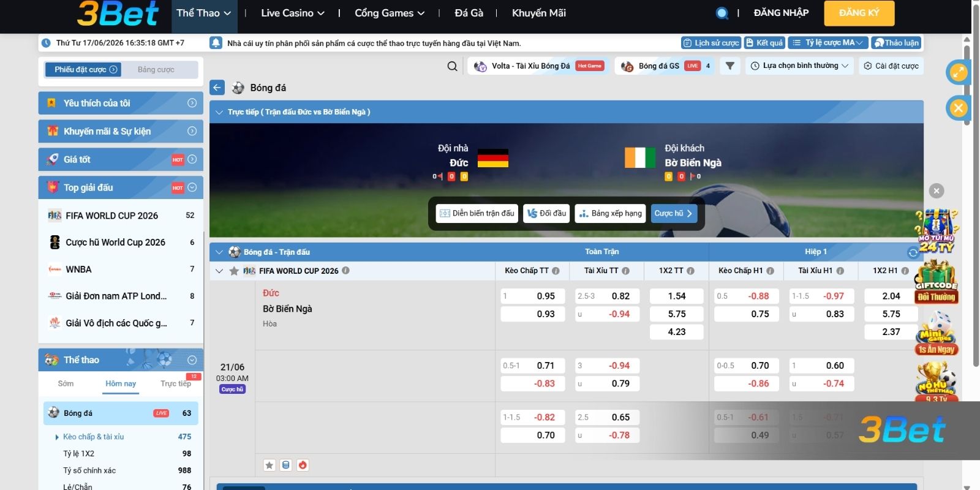Select the Trực tiếp tab

[176, 384]
